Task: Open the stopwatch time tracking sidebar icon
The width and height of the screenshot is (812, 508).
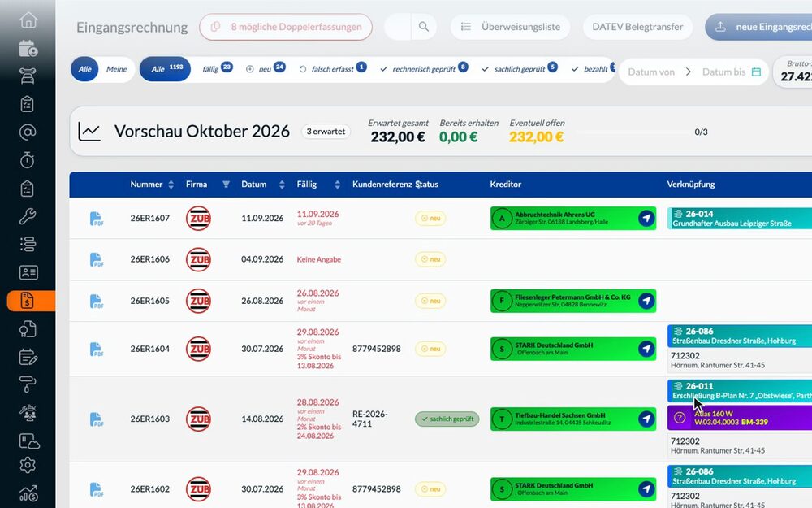Action: [28, 160]
